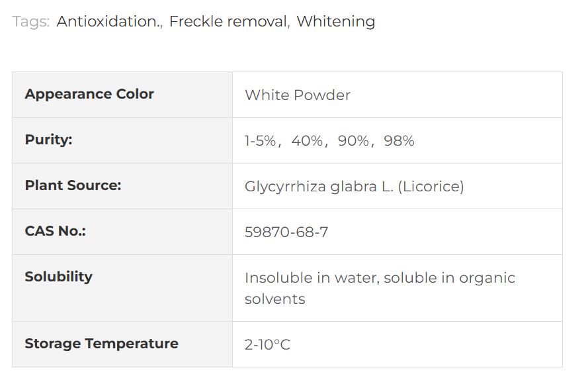Open the Antioxidation tag link
The width and height of the screenshot is (588, 382).
point(108,21)
